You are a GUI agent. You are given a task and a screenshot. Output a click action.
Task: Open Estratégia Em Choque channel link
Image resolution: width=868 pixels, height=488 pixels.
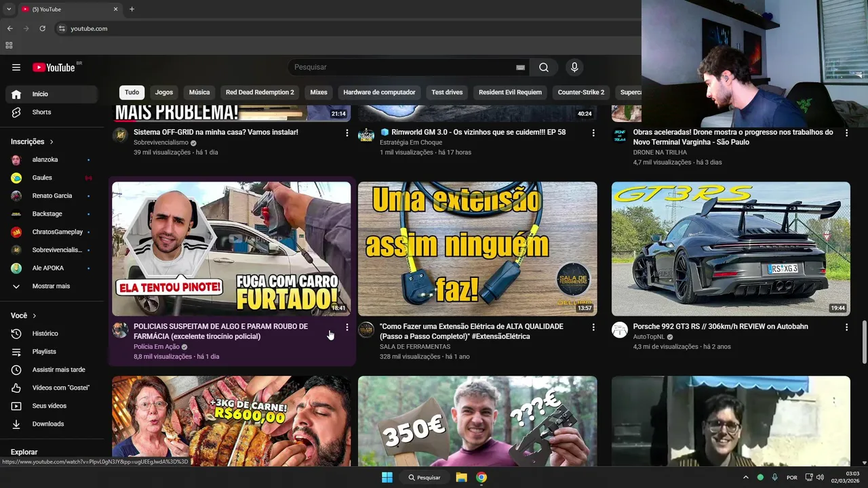pos(411,143)
